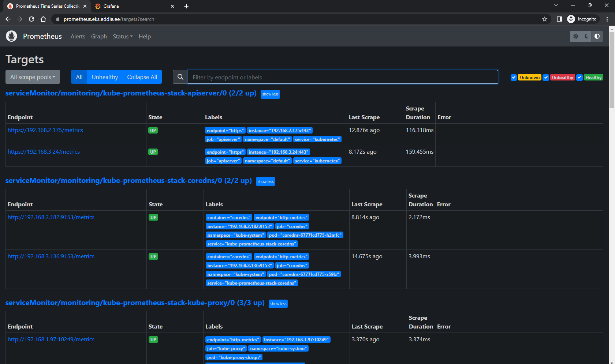Collapse apiserver pool with show less
Viewport: 615px width, 364px height.
pos(270,94)
